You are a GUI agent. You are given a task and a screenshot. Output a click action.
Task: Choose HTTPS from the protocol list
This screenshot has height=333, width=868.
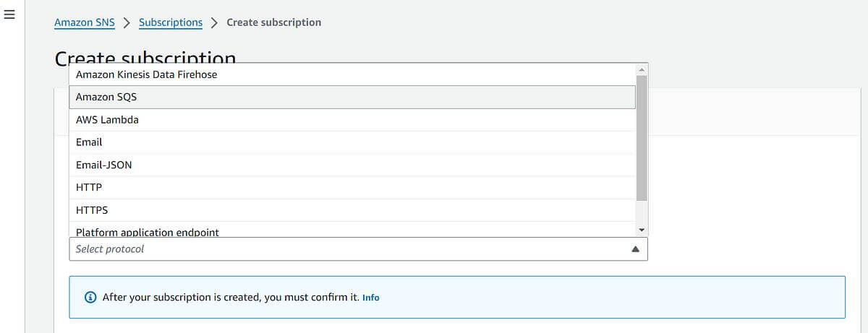pyautogui.click(x=352, y=210)
